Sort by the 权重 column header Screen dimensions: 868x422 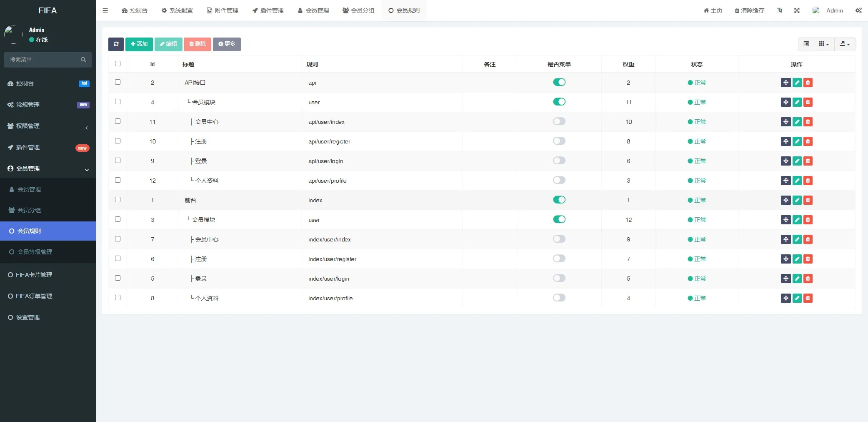click(x=628, y=64)
